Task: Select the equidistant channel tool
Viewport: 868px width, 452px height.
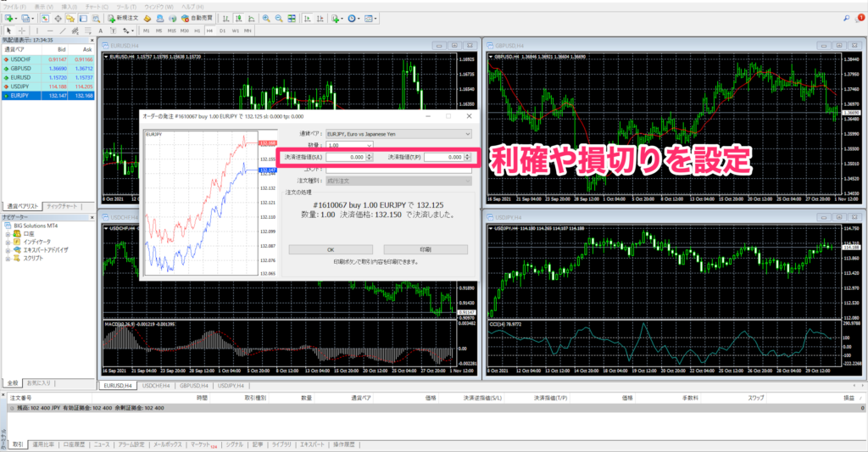Action: 75,31
